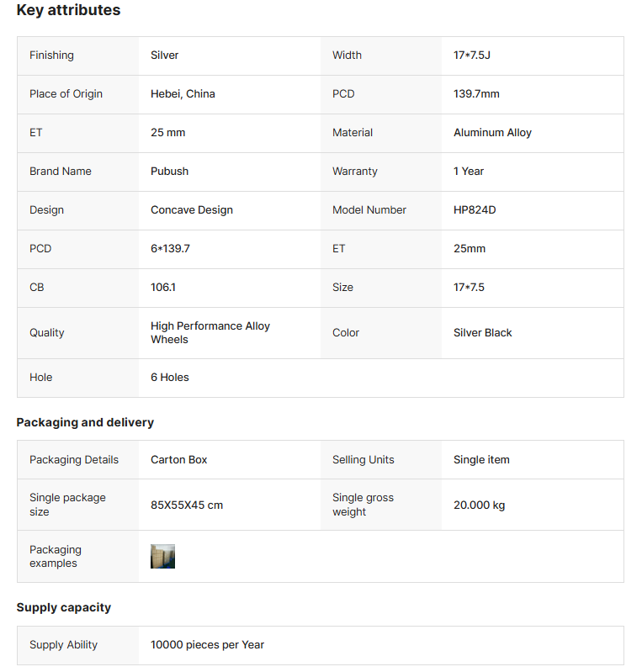The image size is (642, 672).
Task: Click the Aluminum Alloy material value
Action: coord(492,133)
